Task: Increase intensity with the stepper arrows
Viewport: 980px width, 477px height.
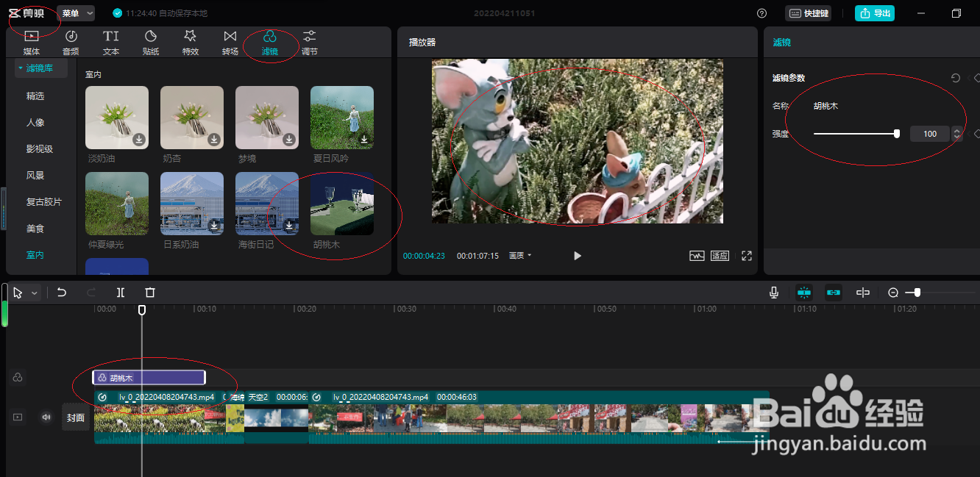Action: point(956,130)
